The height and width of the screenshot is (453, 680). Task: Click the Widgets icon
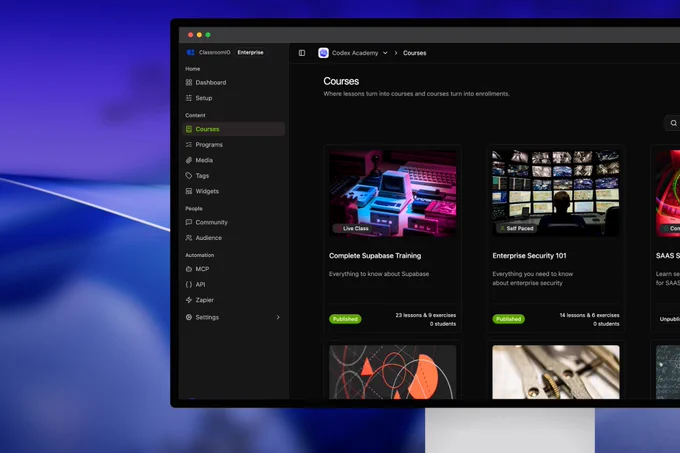189,191
